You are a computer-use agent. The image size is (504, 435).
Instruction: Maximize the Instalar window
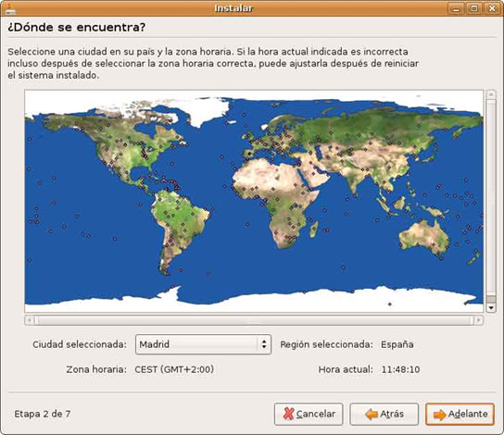click(x=474, y=8)
